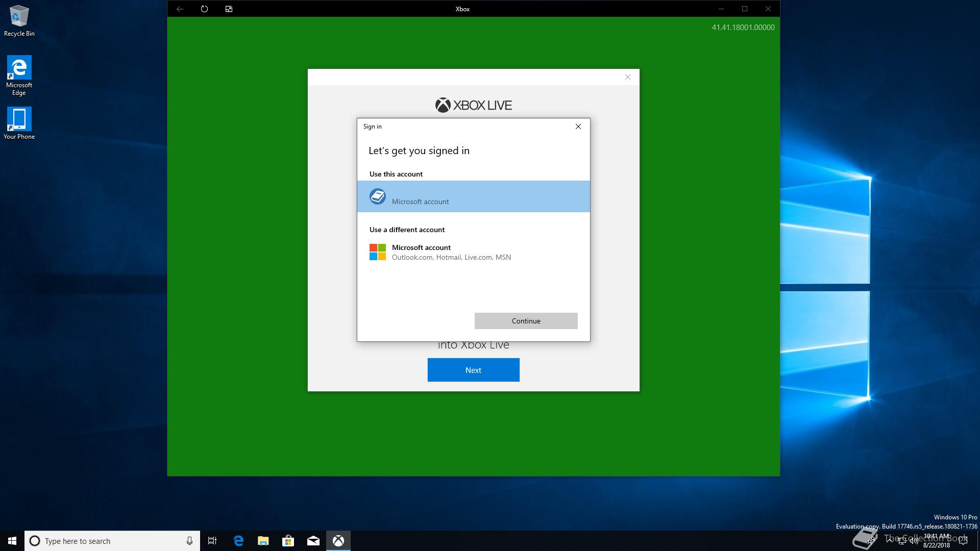980x551 pixels.
Task: Click 'Use this account' heading
Action: (x=396, y=174)
